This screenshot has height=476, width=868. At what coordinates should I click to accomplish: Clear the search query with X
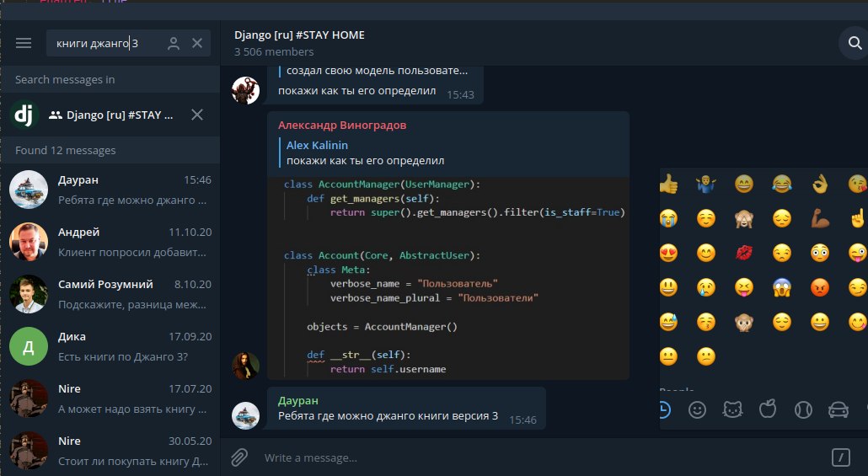pyautogui.click(x=197, y=43)
